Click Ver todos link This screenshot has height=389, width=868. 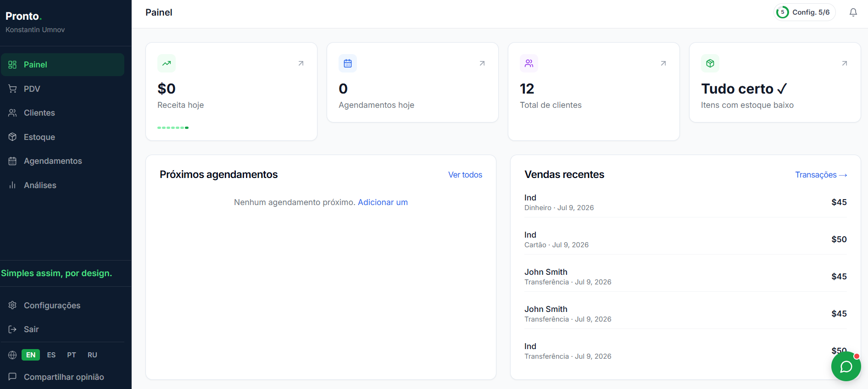(465, 175)
